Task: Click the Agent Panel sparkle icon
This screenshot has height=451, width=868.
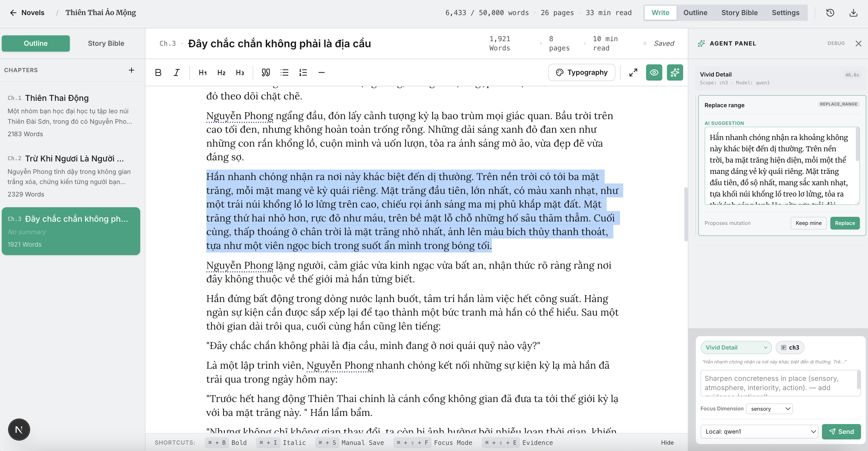Action: (701, 43)
